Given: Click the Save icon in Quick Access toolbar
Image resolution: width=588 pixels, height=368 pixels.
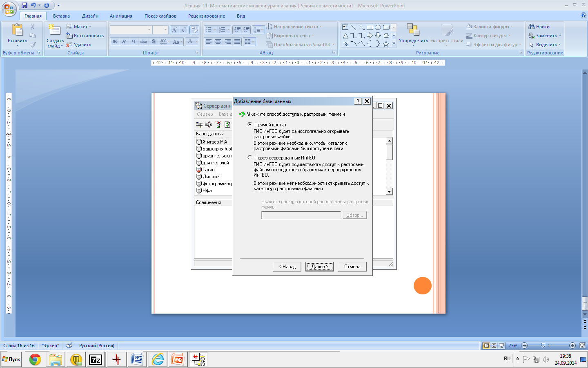Looking at the screenshot, I should click(24, 5).
